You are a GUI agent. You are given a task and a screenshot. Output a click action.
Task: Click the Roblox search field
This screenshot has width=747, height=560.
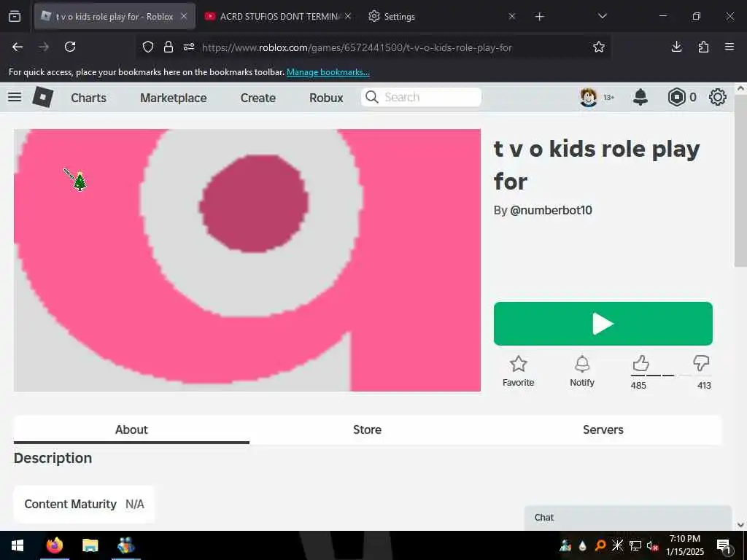421,97
